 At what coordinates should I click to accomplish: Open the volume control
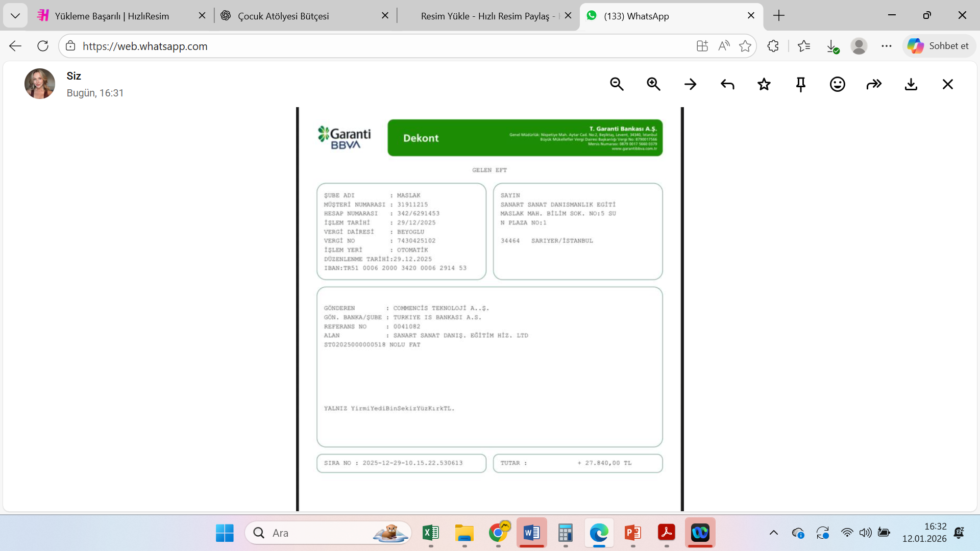[x=866, y=533]
